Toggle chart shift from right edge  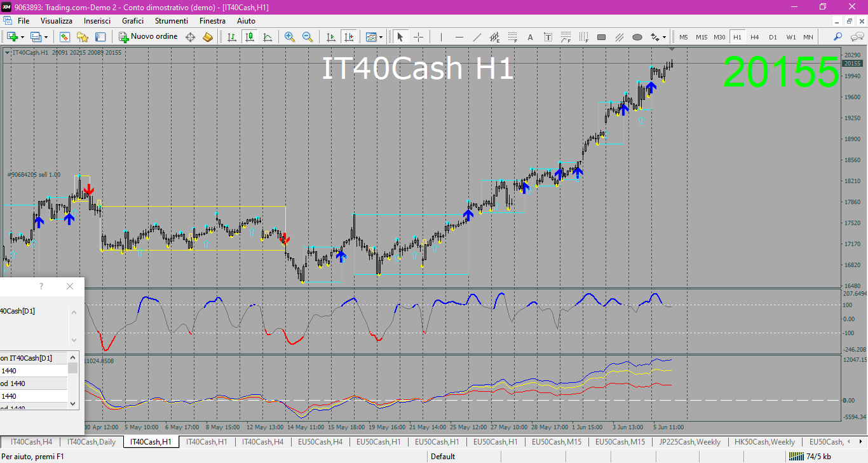pos(348,37)
